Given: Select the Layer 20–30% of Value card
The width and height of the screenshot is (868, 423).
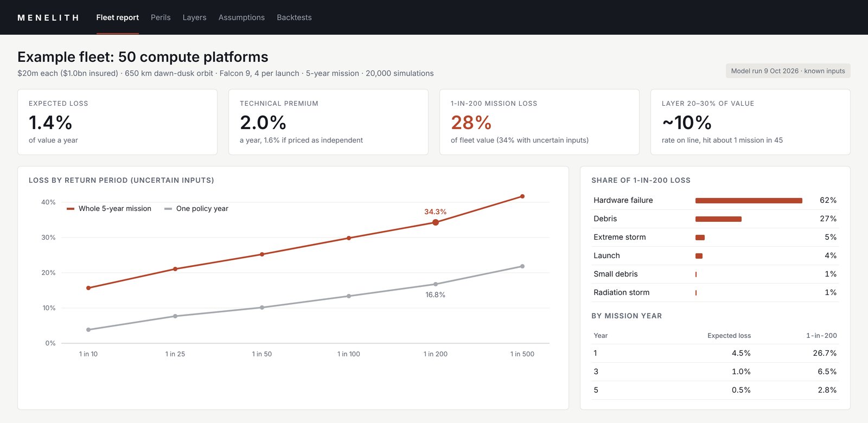Looking at the screenshot, I should [x=750, y=122].
